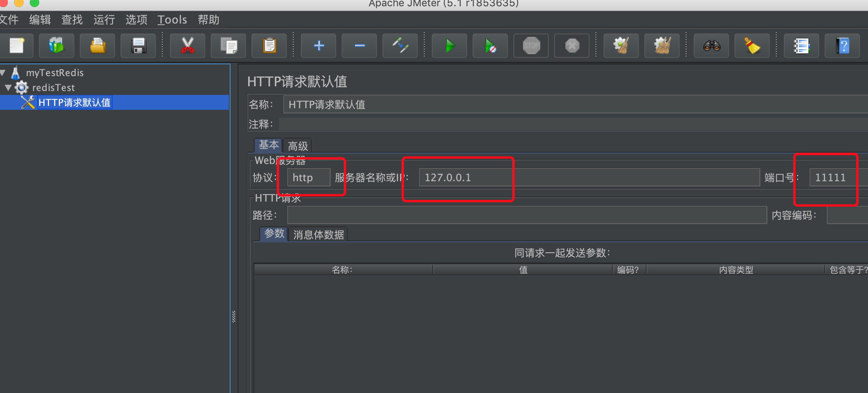Open the 选项 menu
Screen dimensions: 868x393
(x=136, y=20)
